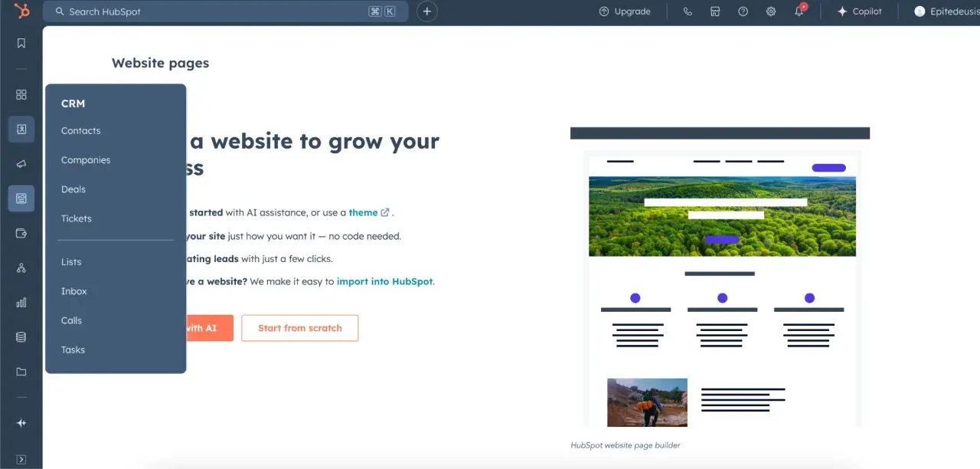Open the Breeze AI sparkle icon in sidebar
The height and width of the screenshot is (469, 980).
(21, 423)
